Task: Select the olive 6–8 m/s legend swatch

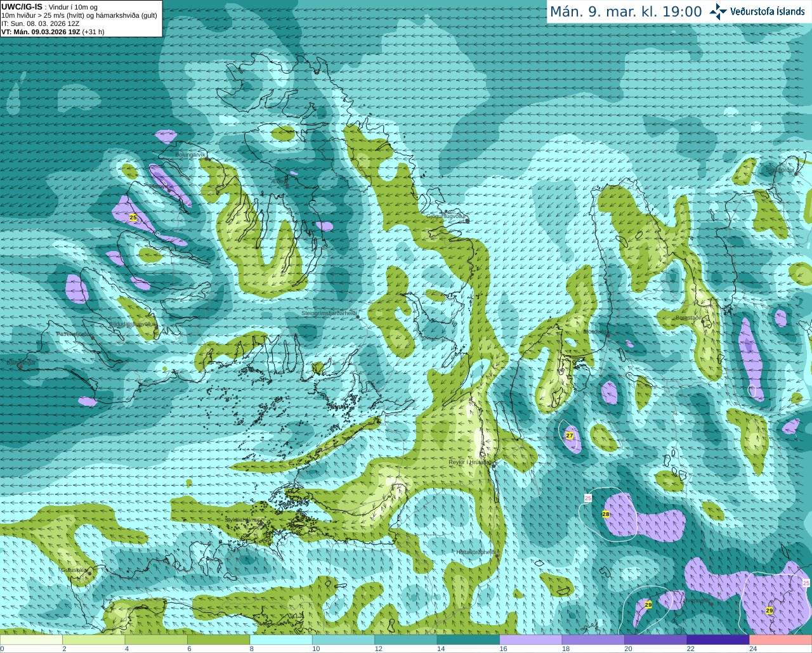Action: click(219, 640)
